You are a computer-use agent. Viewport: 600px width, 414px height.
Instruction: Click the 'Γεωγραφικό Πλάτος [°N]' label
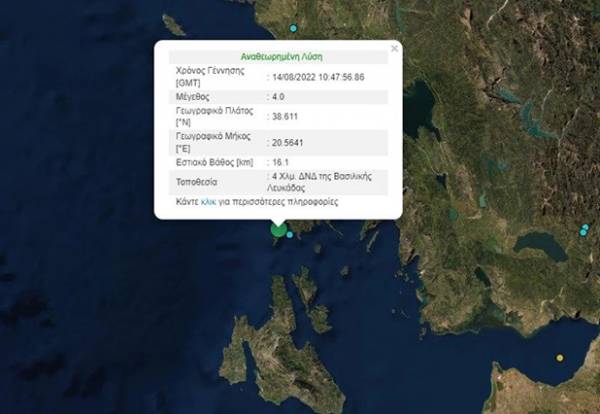(214, 117)
